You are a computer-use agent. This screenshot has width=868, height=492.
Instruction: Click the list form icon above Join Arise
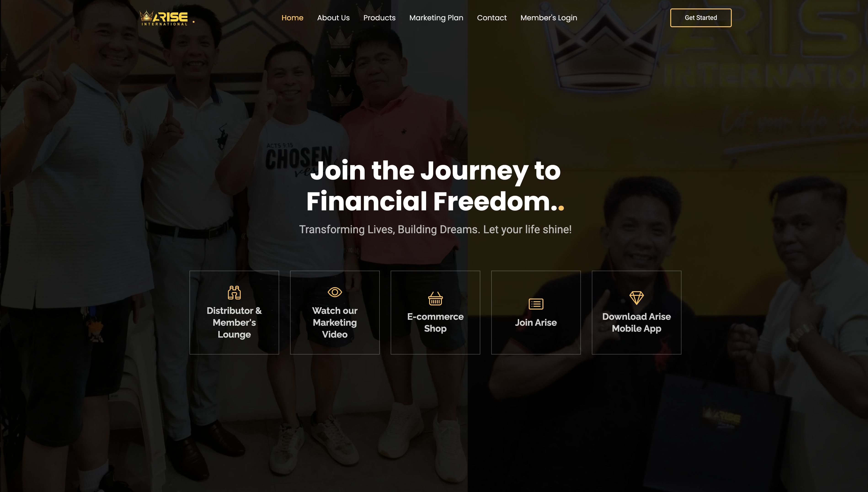tap(536, 304)
